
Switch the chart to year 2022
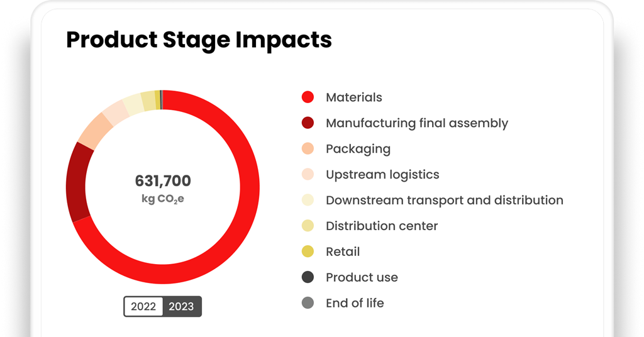coord(143,307)
